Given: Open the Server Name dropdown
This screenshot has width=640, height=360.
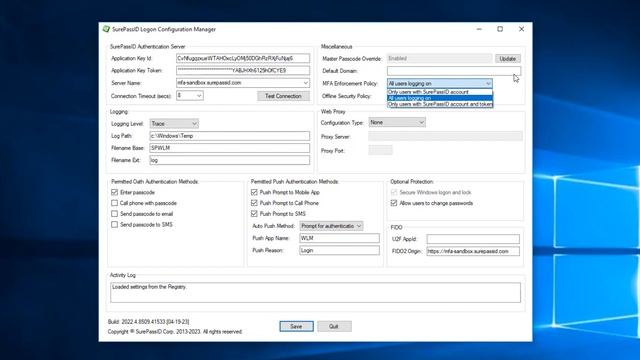Looking at the screenshot, I should click(305, 83).
